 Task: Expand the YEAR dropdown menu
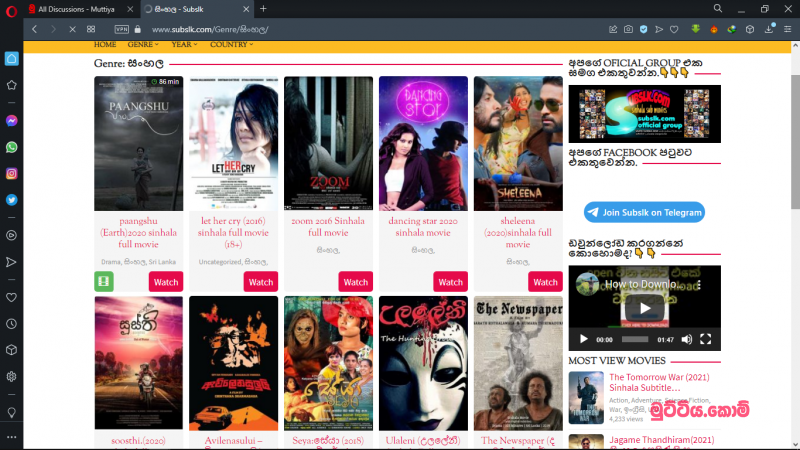[184, 45]
